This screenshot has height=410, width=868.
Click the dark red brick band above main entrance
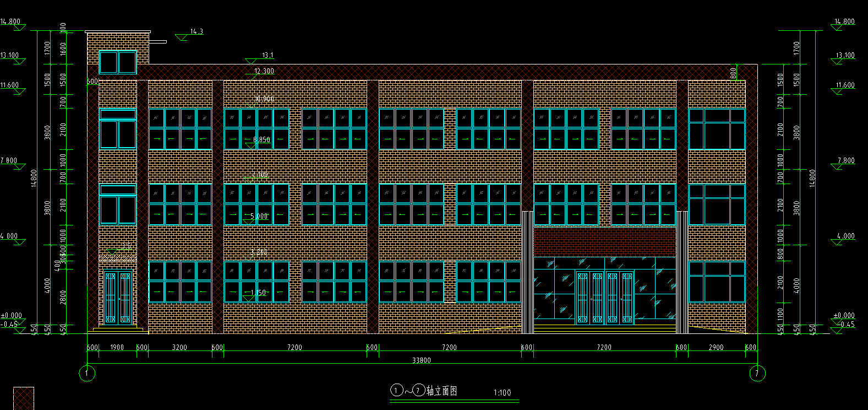[604, 242]
